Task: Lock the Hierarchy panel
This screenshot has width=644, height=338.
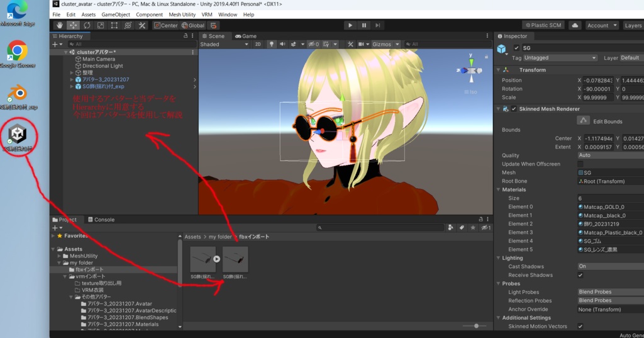Action: 186,36
